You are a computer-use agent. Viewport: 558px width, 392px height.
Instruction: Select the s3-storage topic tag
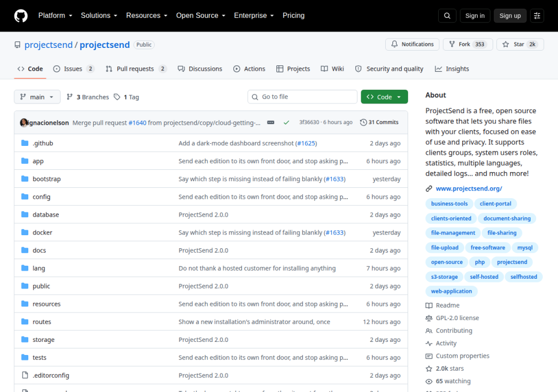click(x=444, y=277)
